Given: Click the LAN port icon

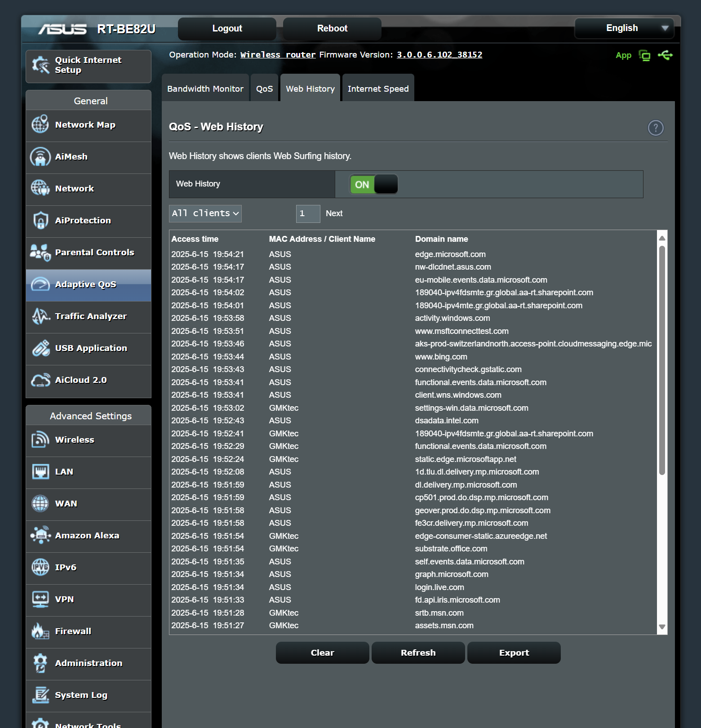Looking at the screenshot, I should point(40,472).
